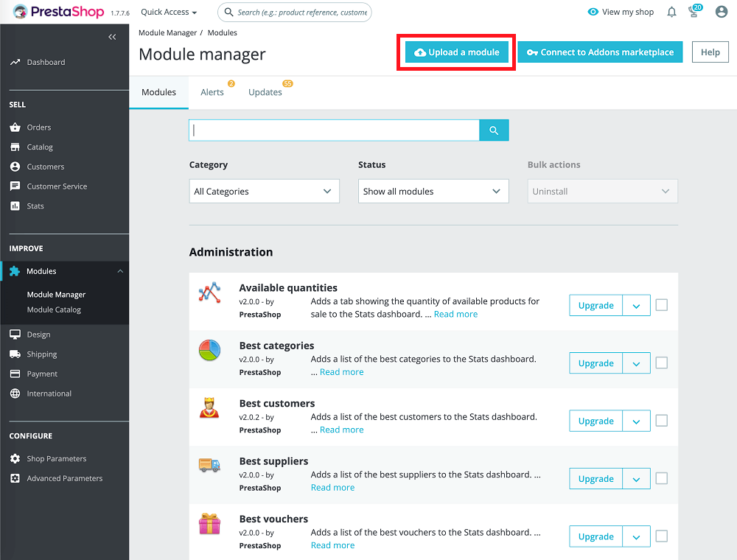Viewport: 737px width, 560px height.
Task: Switch to the Updates tab
Action: [265, 92]
